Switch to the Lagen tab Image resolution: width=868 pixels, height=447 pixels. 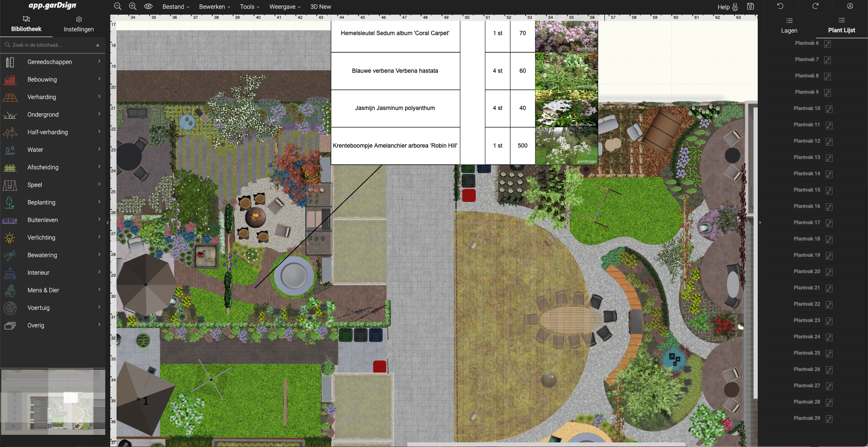[x=789, y=26]
